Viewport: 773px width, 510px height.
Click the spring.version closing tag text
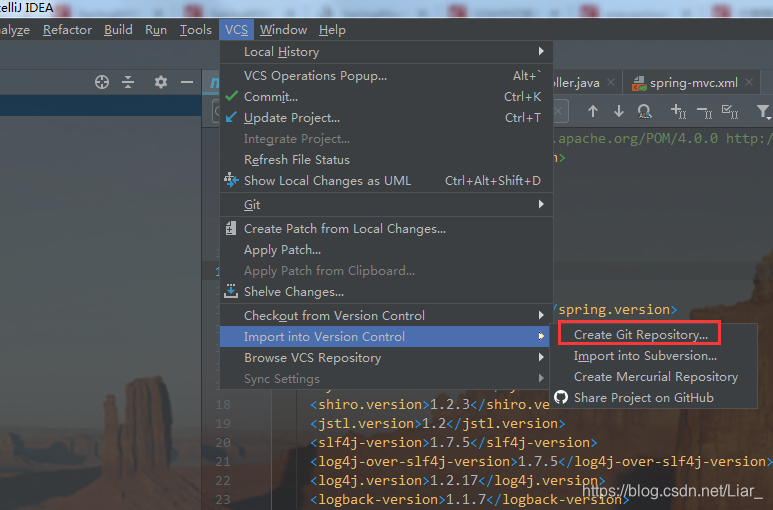(x=615, y=309)
